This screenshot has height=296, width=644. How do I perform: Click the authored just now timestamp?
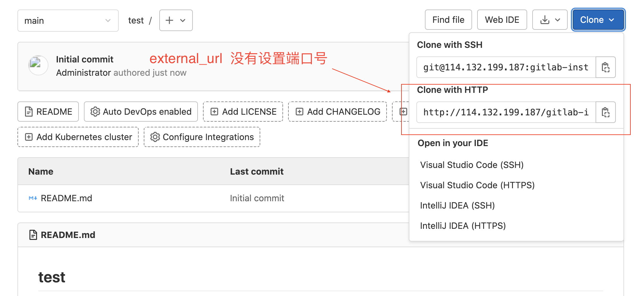coord(150,73)
